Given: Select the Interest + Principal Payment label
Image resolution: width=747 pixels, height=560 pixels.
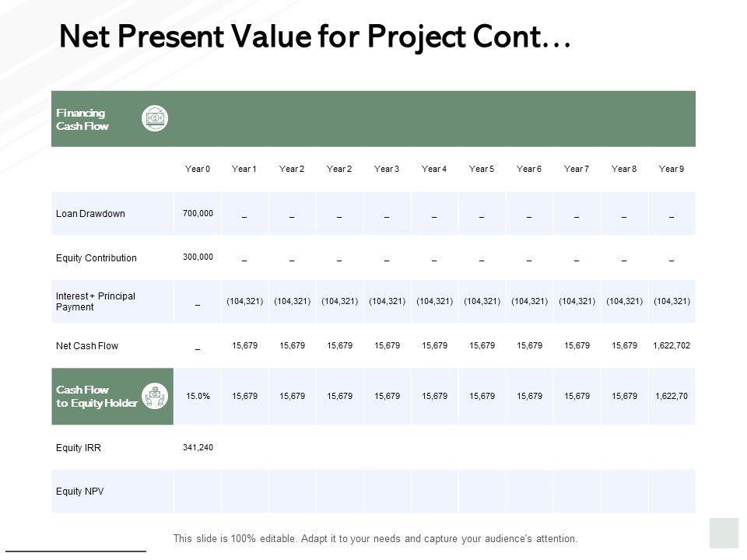Looking at the screenshot, I should coord(96,302).
